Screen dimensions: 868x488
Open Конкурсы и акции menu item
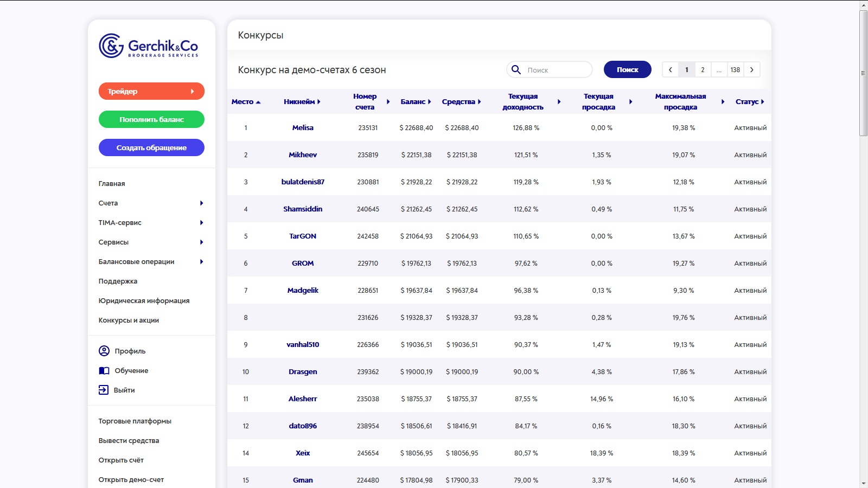coord(129,320)
